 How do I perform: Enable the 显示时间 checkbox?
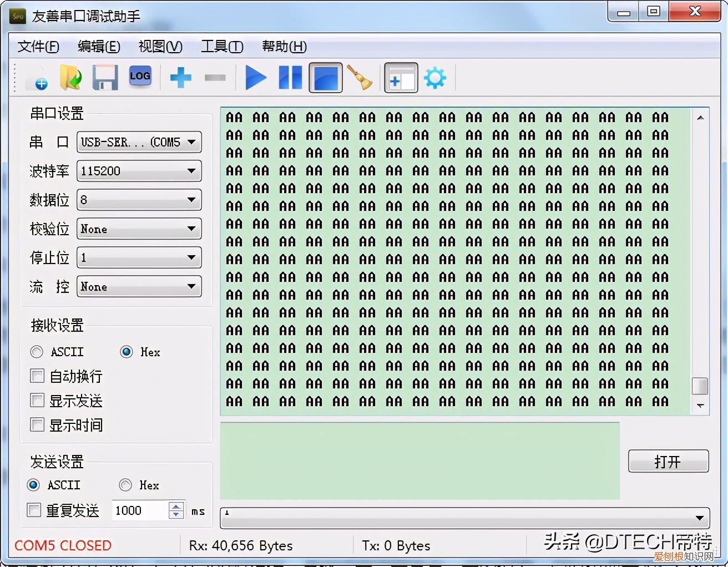pyautogui.click(x=37, y=425)
